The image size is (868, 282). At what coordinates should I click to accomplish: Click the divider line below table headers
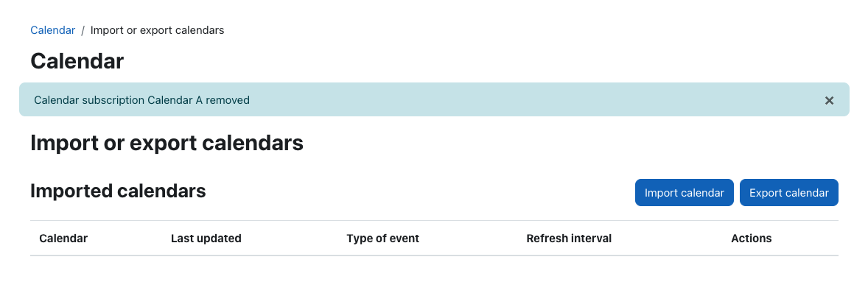click(435, 255)
